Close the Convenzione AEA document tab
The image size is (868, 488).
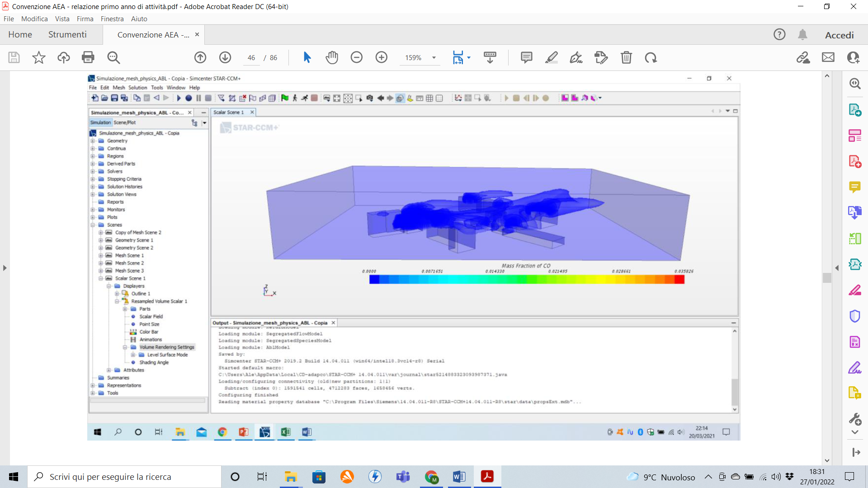pos(197,34)
